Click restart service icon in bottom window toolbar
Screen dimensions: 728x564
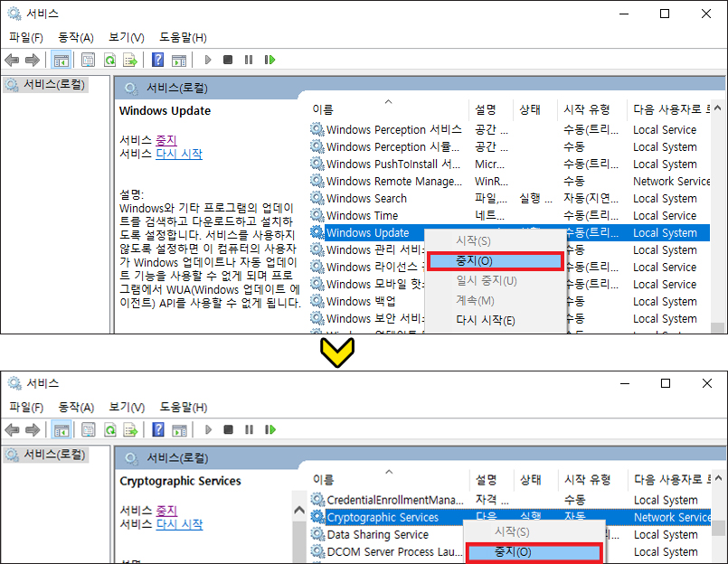click(x=270, y=430)
